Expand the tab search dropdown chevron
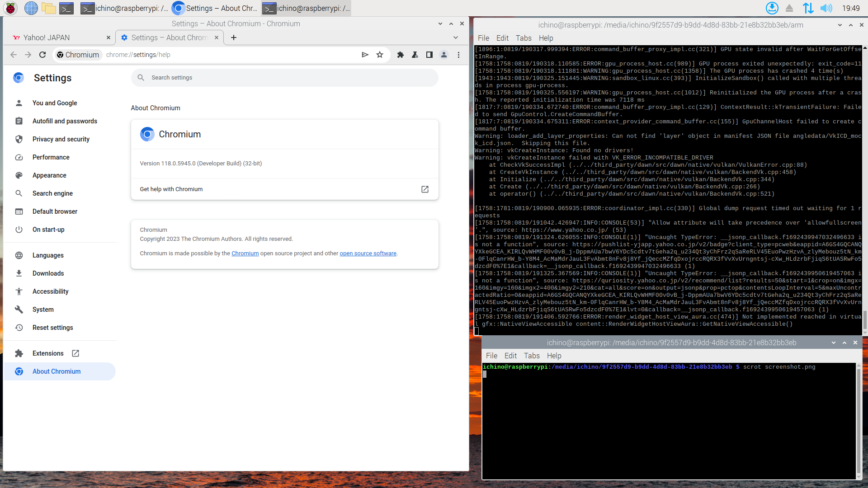This screenshot has height=488, width=868. (x=455, y=38)
